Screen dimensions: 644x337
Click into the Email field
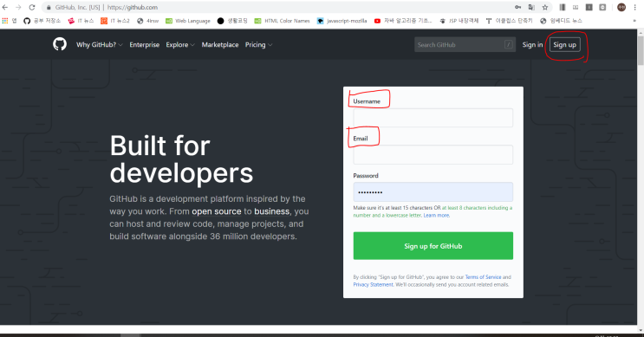tap(433, 155)
